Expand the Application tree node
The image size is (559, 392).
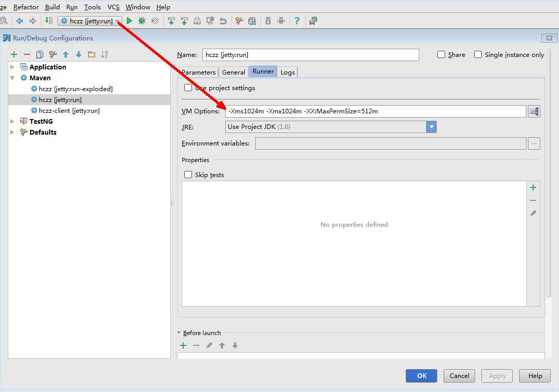point(12,67)
